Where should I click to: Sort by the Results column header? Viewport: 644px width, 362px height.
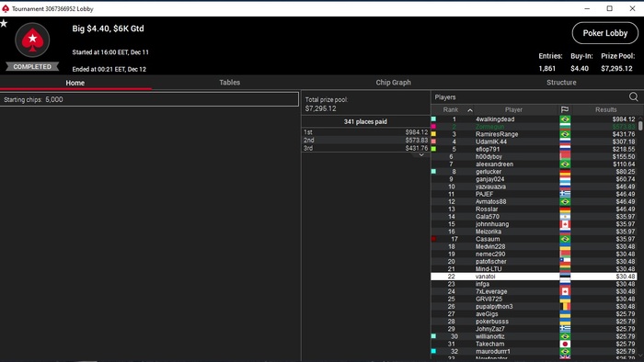pos(605,109)
